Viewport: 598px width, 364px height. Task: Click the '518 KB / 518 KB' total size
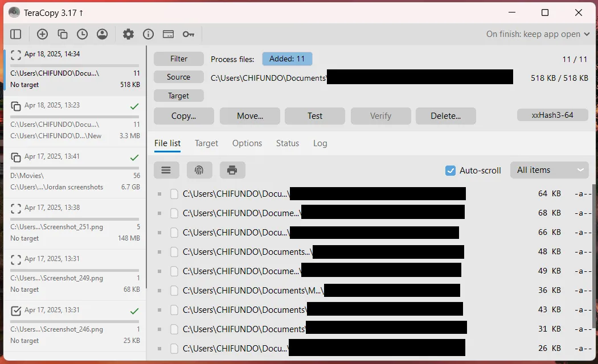[x=559, y=78]
